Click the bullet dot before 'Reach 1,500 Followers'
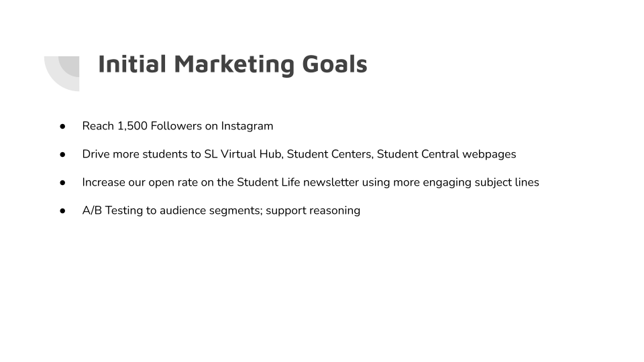The width and height of the screenshot is (644, 362). click(x=62, y=127)
